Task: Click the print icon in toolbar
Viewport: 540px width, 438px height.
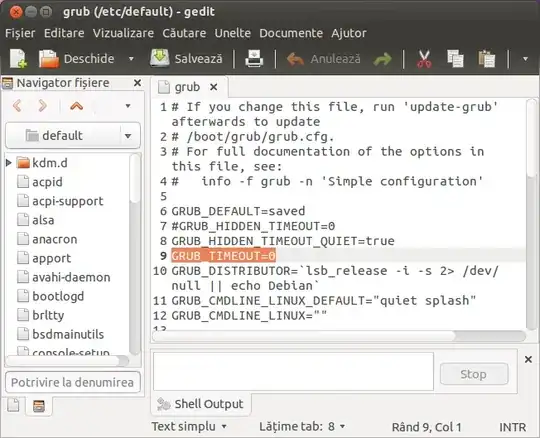Action: click(x=254, y=59)
